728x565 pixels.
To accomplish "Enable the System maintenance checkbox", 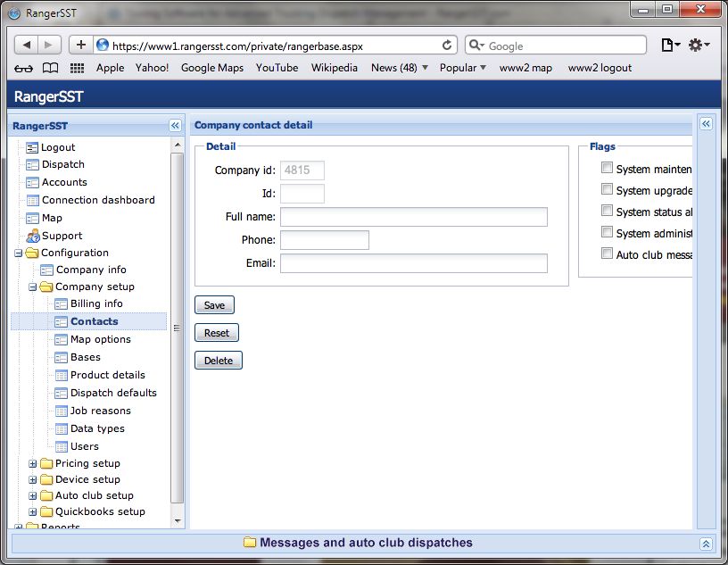I will point(607,168).
